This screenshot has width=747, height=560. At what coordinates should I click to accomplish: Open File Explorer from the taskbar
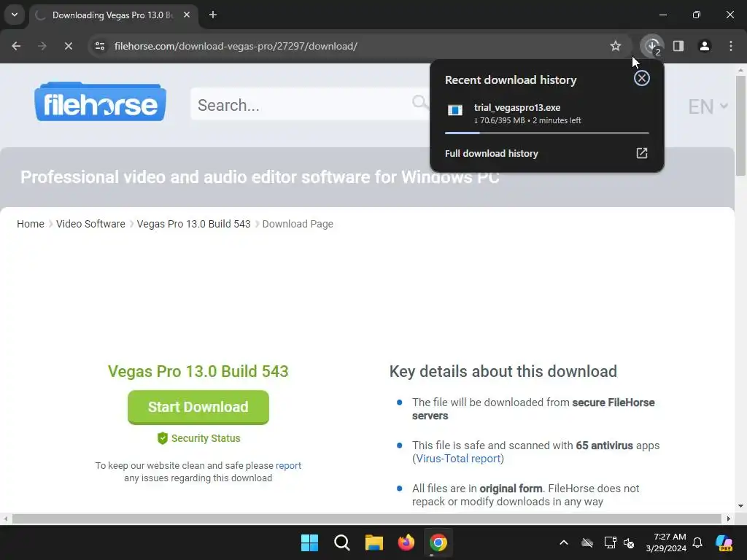click(x=374, y=542)
